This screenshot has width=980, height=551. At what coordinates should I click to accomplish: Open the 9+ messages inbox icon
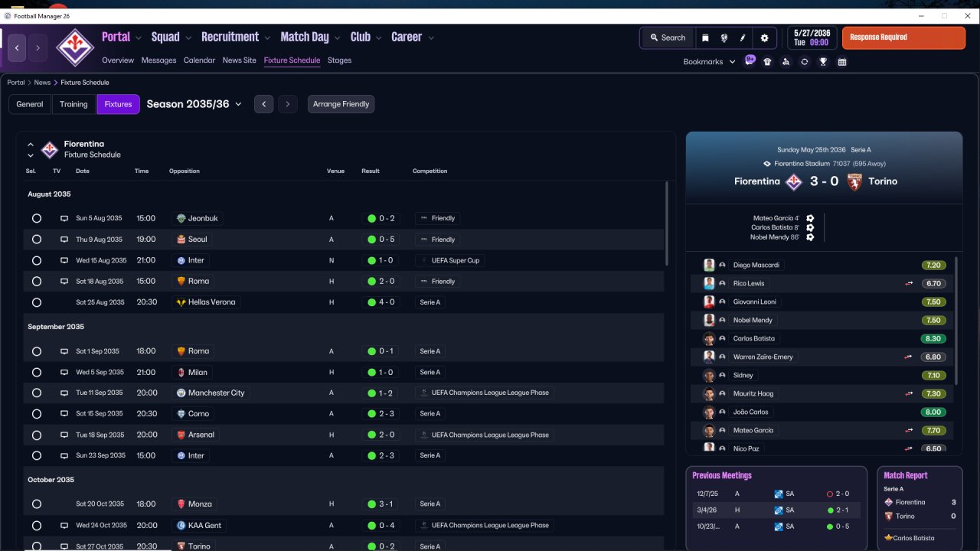coord(750,60)
